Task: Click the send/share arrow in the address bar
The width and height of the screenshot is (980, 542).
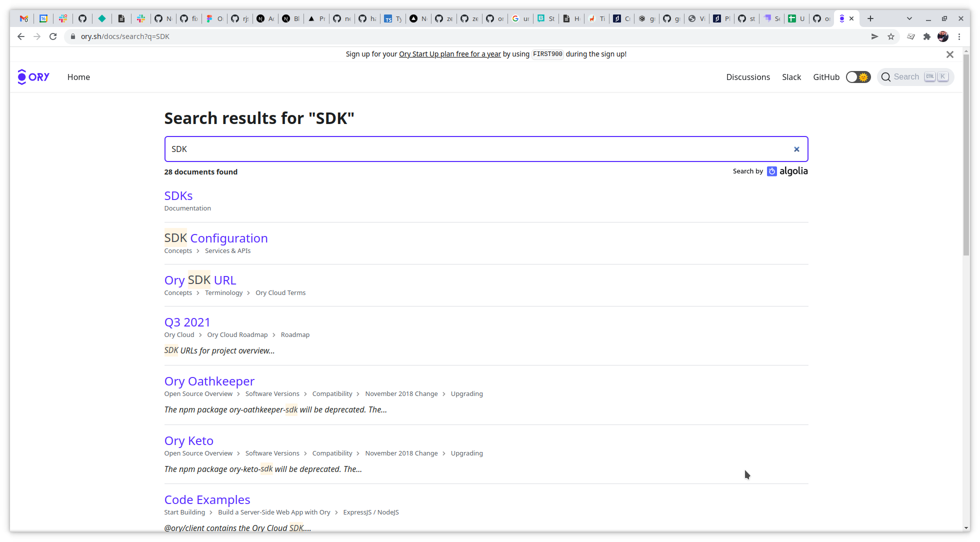Action: coord(875,36)
